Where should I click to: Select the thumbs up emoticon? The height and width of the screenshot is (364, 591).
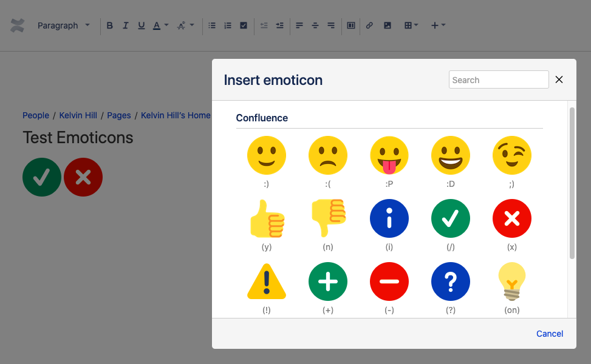click(267, 218)
